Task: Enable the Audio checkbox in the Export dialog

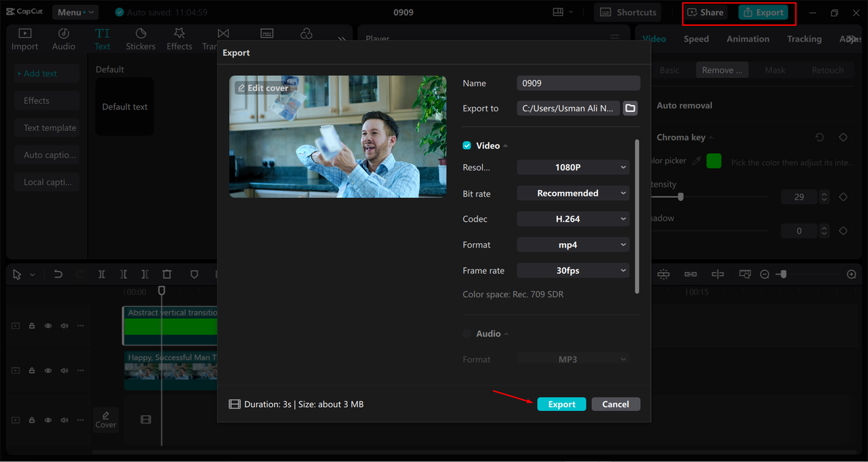Action: (467, 333)
